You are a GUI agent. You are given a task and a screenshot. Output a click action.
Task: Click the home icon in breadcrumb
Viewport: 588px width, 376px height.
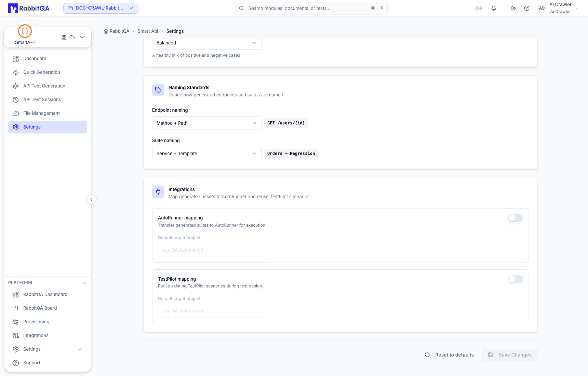106,31
